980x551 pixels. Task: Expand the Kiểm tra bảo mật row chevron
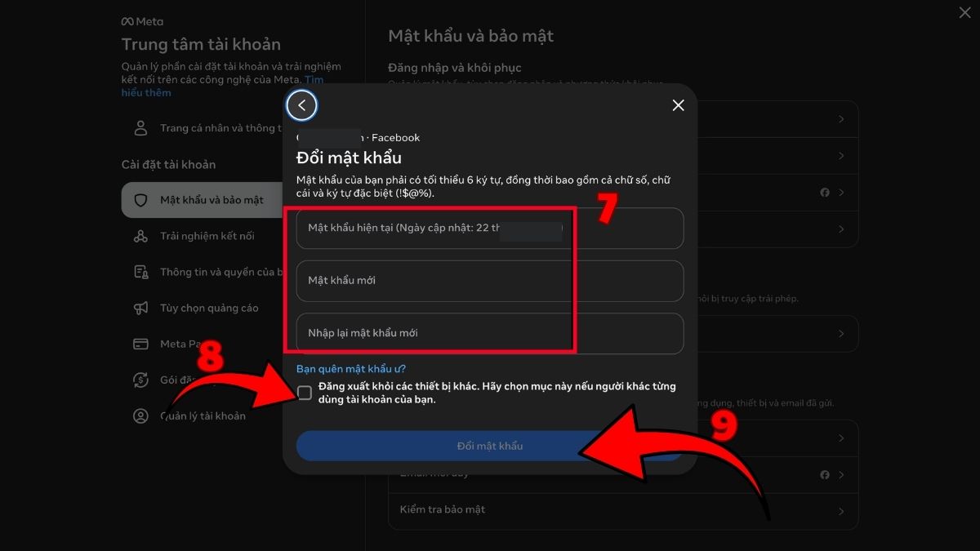pyautogui.click(x=841, y=511)
